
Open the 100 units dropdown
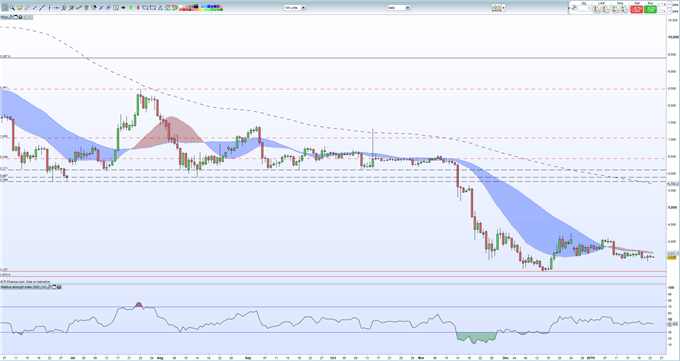click(295, 8)
